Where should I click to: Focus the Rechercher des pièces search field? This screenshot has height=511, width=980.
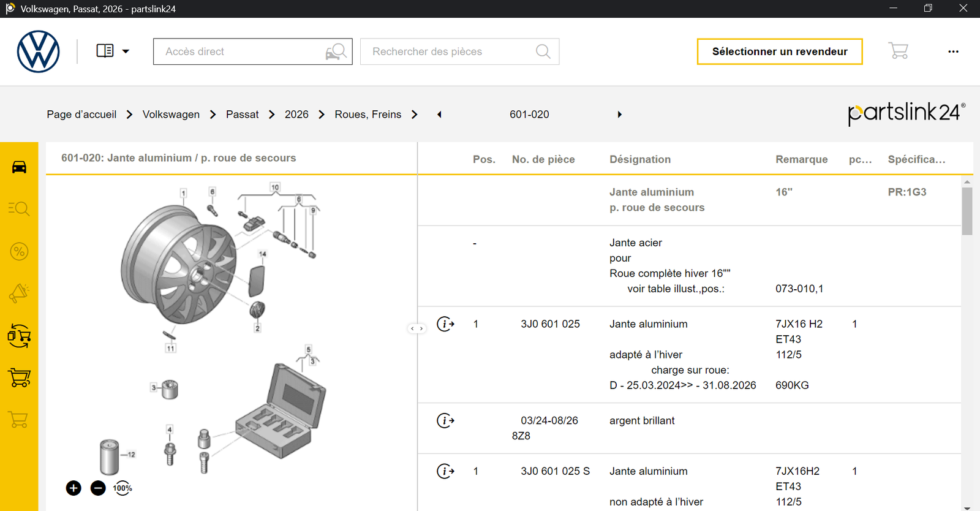coord(459,51)
